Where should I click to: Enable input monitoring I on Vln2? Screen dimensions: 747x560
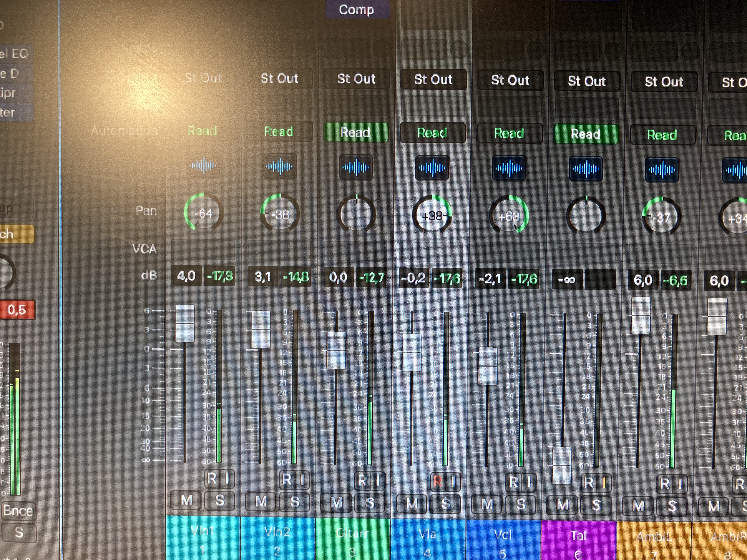(302, 479)
